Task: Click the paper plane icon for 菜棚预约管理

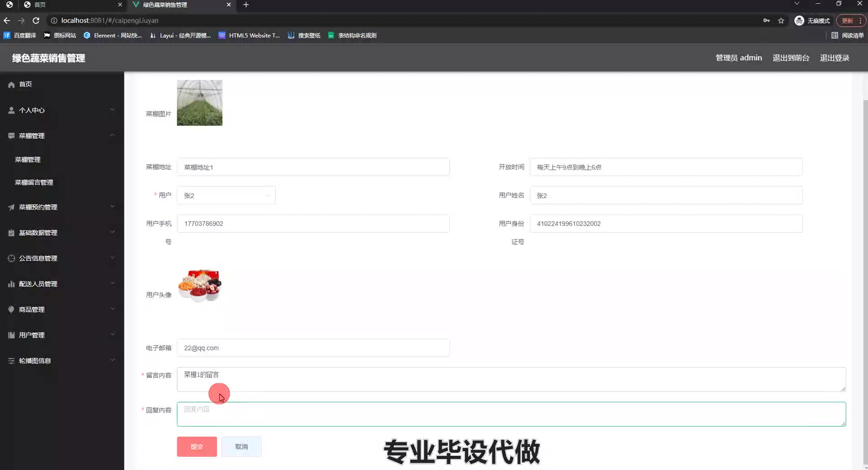Action: coord(11,207)
